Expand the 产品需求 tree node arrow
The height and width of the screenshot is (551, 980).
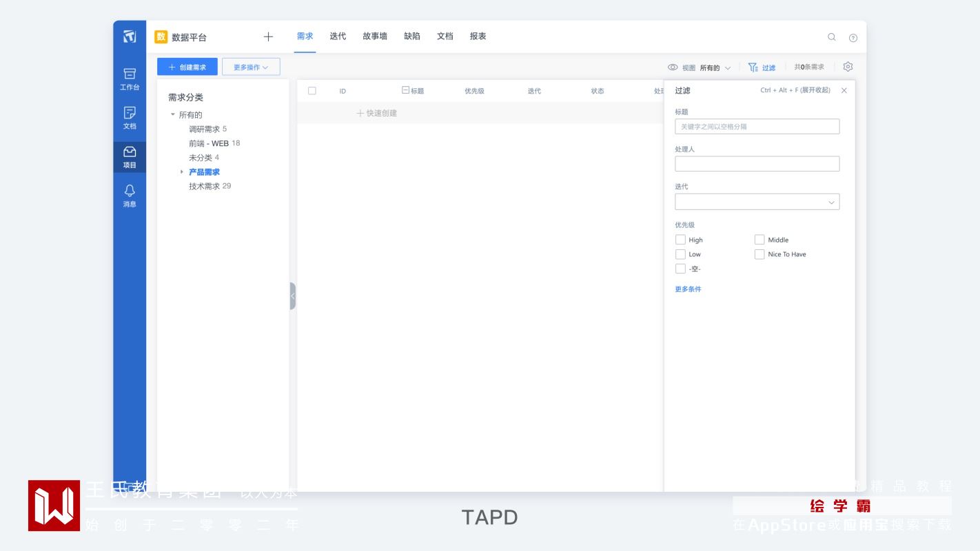coord(182,172)
